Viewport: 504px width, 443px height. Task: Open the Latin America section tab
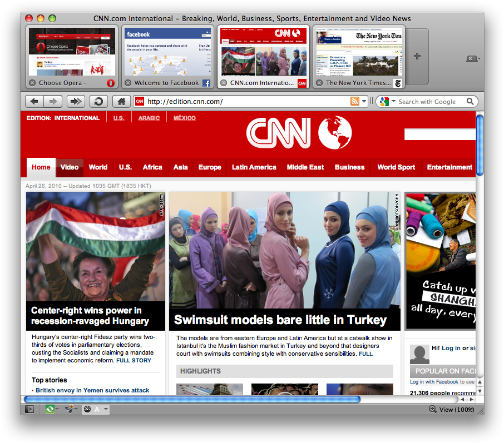(x=254, y=167)
